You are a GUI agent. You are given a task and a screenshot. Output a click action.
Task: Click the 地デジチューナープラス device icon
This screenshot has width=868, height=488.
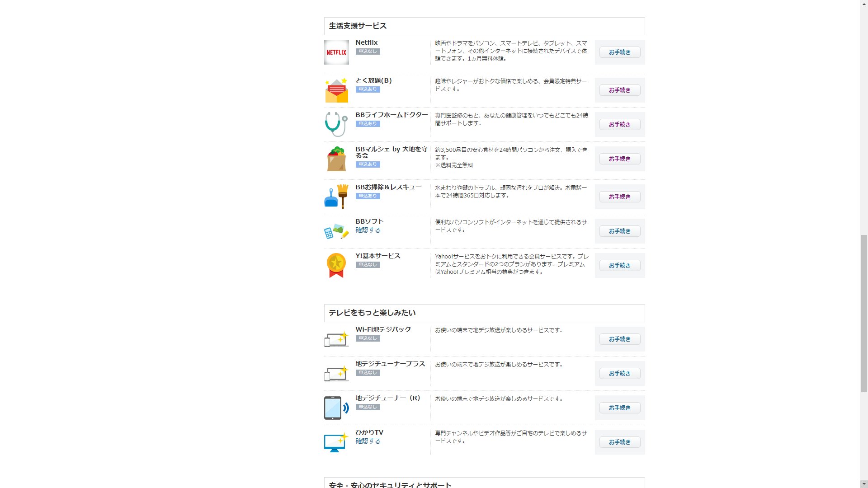336,373
